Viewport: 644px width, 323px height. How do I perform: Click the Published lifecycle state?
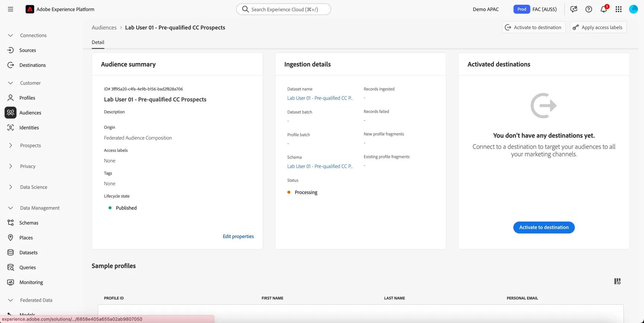click(126, 208)
